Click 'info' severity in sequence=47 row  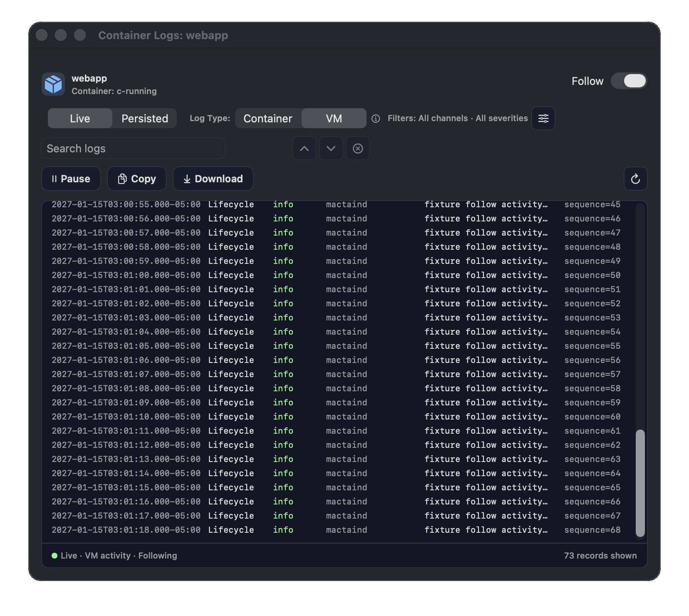point(283,233)
